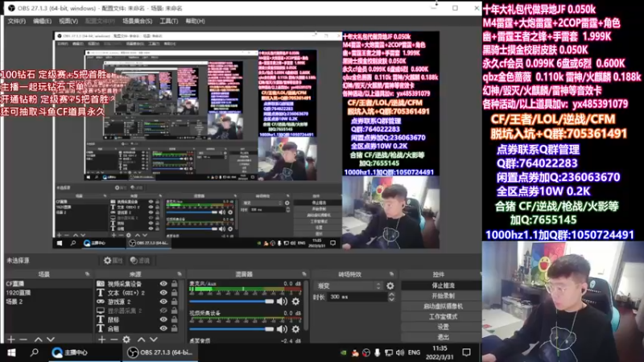Show the hidden 显示器采集 2 source
The width and height of the screenshot is (644, 362).
tap(163, 311)
